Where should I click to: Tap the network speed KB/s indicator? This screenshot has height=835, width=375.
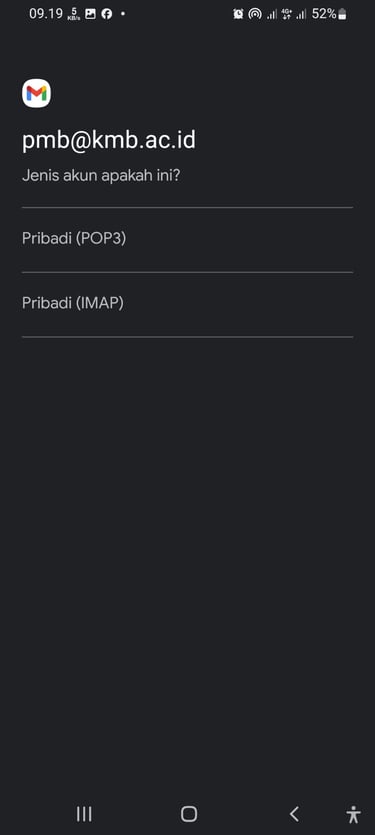coord(74,14)
